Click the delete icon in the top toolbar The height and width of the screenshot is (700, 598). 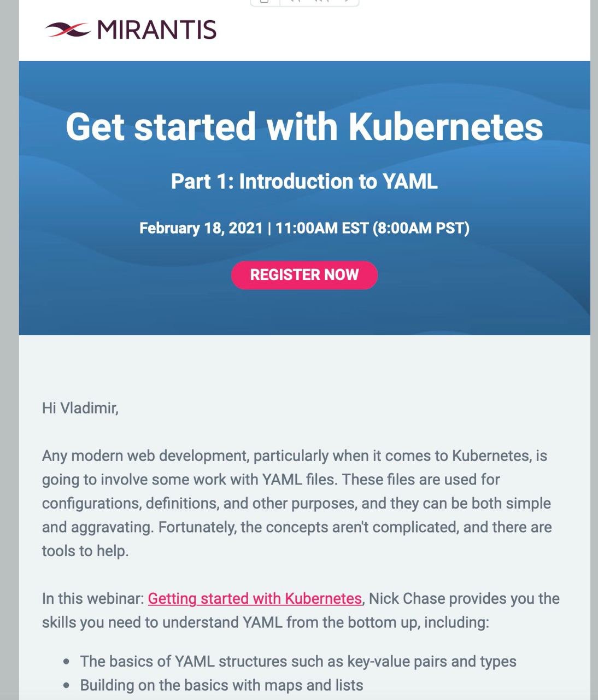pyautogui.click(x=265, y=2)
